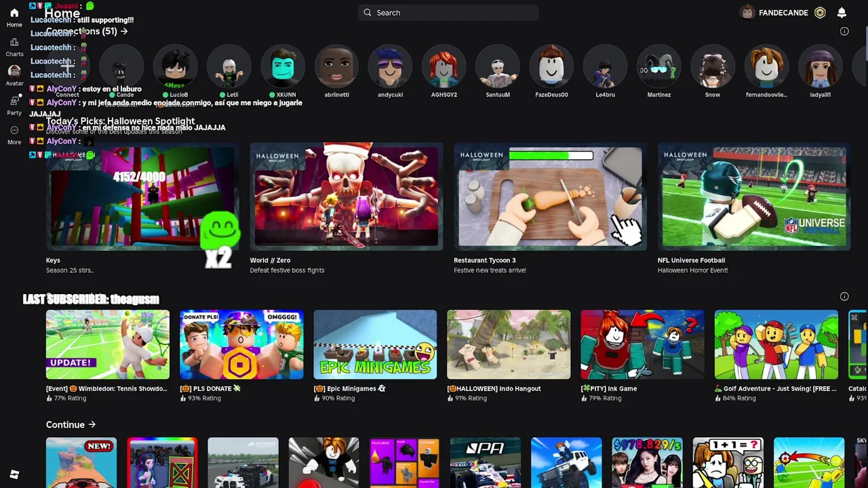The height and width of the screenshot is (488, 868).
Task: Open ladyaill1's connection avatar
Action: (x=820, y=66)
